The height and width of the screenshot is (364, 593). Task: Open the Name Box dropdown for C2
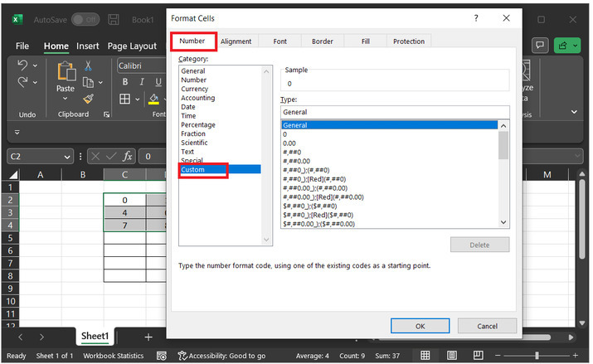pos(67,156)
